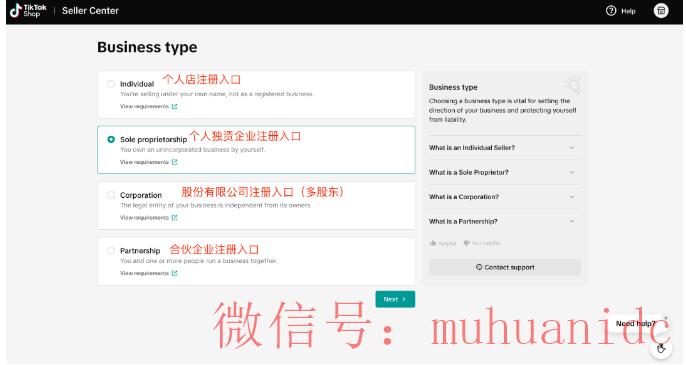The height and width of the screenshot is (365, 686).
Task: Click the TikTok Shop logo
Action: pos(28,11)
